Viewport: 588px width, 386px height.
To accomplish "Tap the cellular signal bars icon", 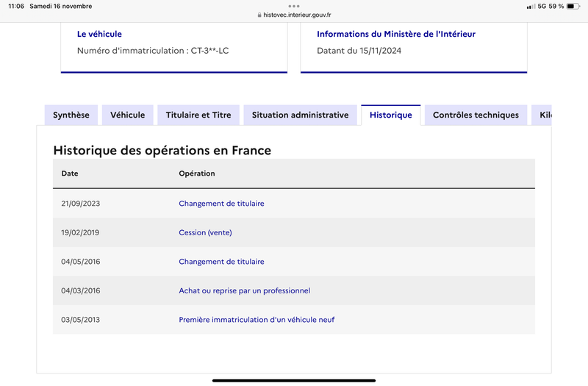I will 531,7.
